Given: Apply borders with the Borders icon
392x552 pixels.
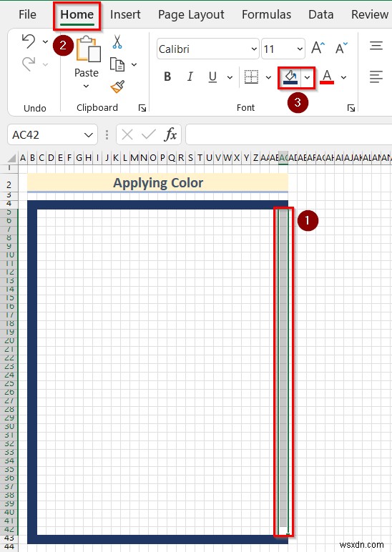Looking at the screenshot, I should (252, 77).
